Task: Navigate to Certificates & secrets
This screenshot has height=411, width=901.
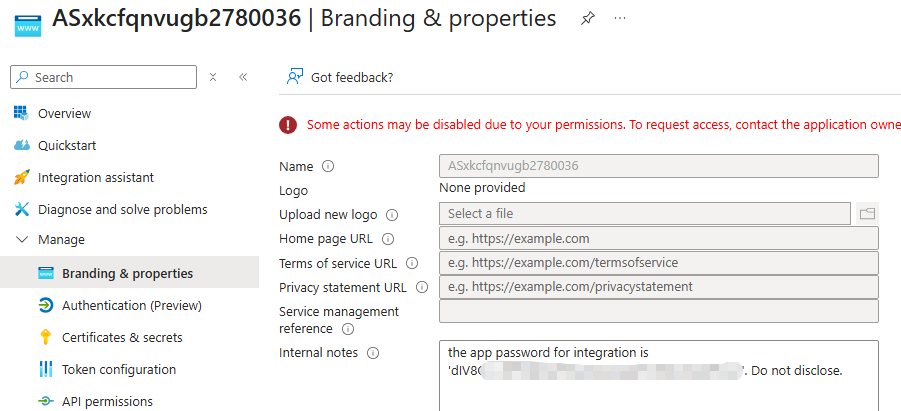Action: pos(122,338)
